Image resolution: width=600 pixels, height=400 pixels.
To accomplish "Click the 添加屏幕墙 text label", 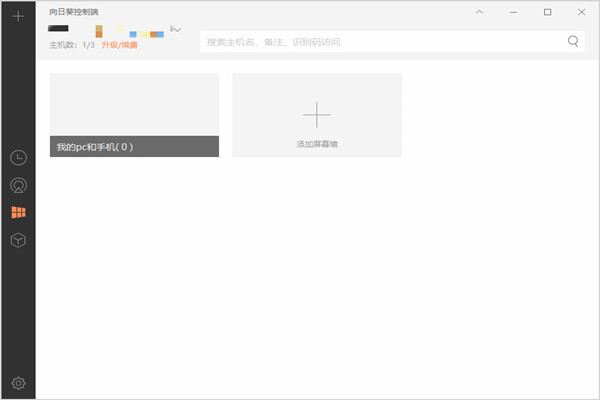I will pos(317,145).
